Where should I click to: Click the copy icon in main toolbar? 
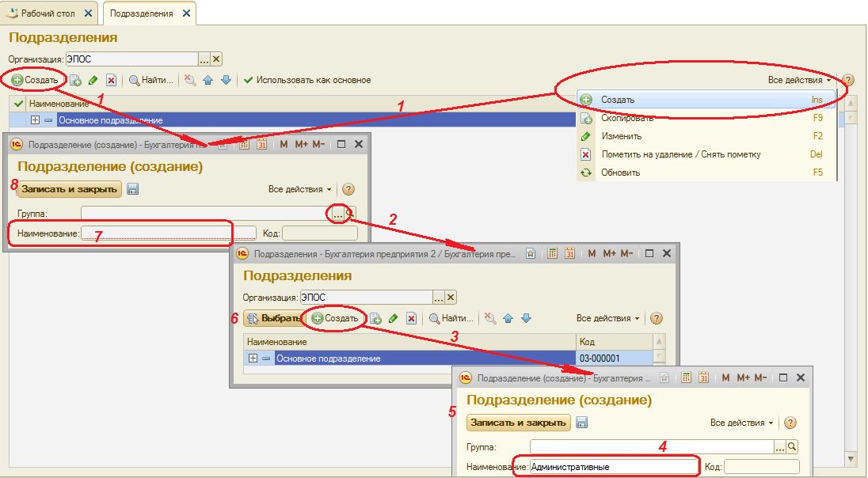pyautogui.click(x=76, y=80)
